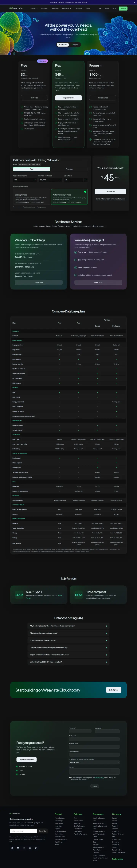Open the GitHub icon in the footer
Image resolution: width=137 pixels, height=868 pixels.
pos(11,848)
